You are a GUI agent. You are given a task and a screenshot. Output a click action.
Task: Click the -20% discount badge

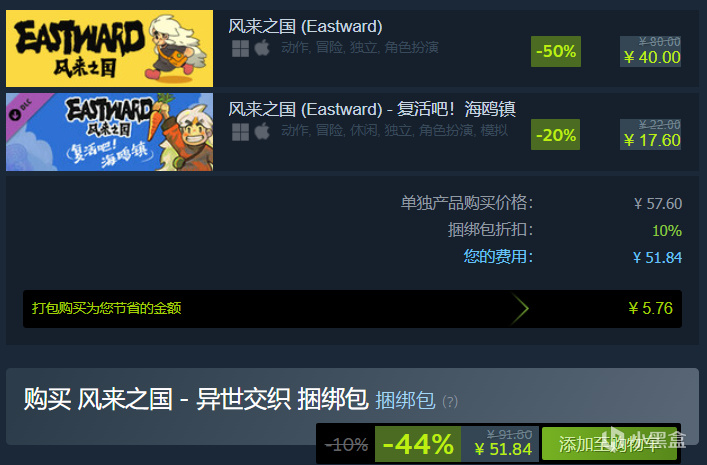point(556,135)
